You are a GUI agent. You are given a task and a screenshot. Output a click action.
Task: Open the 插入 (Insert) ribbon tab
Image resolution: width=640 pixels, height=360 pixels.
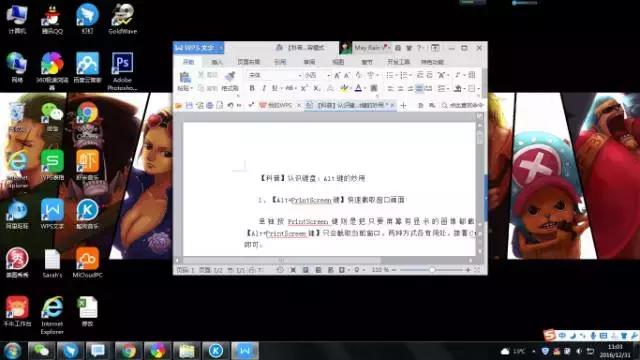(217, 62)
